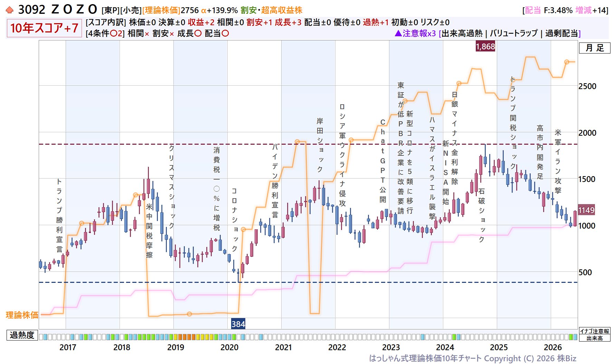
Task: Click the 新NISA開始 event annotation
Action: coord(446,173)
